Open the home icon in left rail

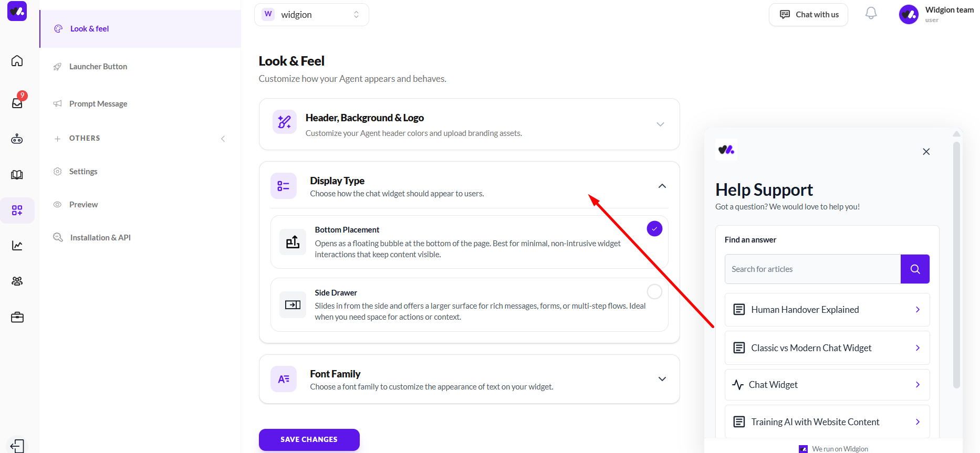pos(17,61)
